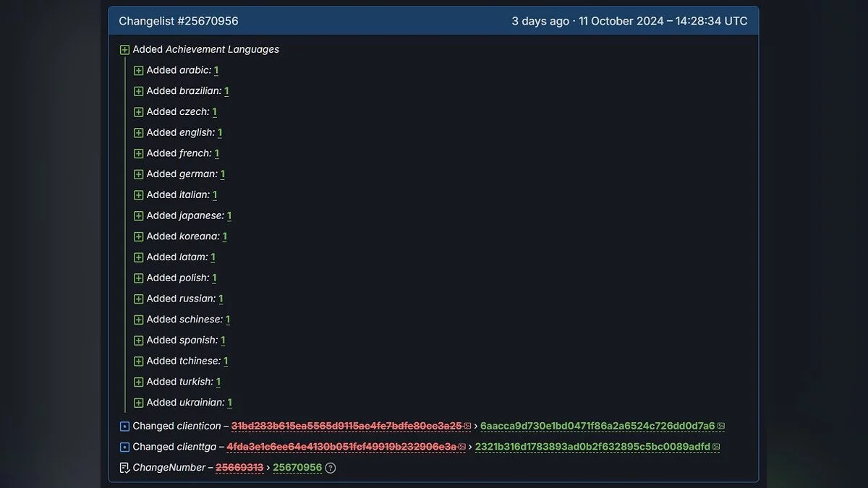Click image icon after old clienticon hash
This screenshot has width=868, height=488.
tap(467, 427)
